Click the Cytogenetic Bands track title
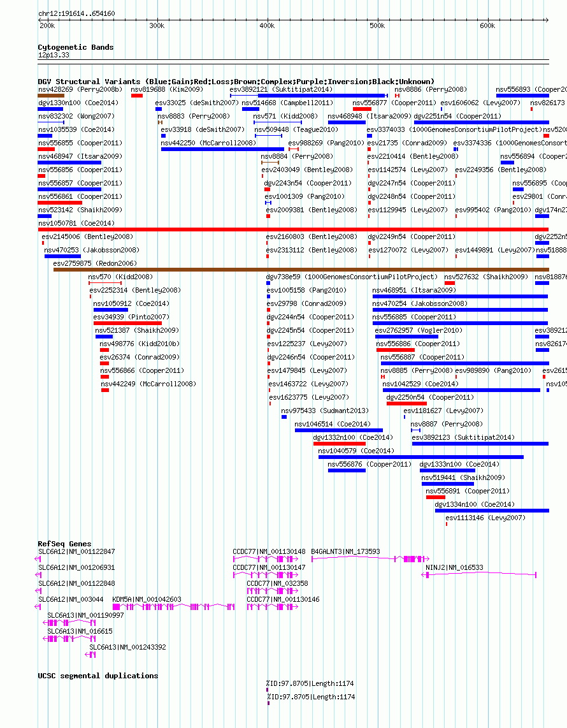The height and width of the screenshot is (728, 567). 76,47
